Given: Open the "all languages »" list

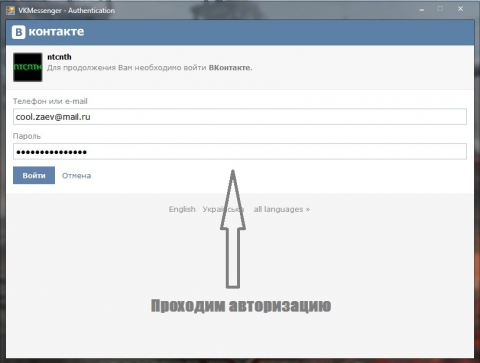Looking at the screenshot, I should click(282, 209).
